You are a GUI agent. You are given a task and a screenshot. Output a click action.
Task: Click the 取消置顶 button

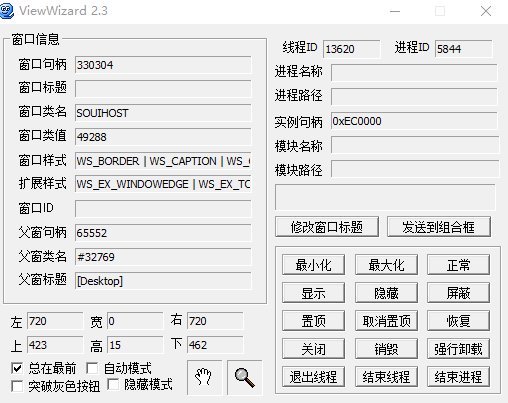[x=386, y=321]
